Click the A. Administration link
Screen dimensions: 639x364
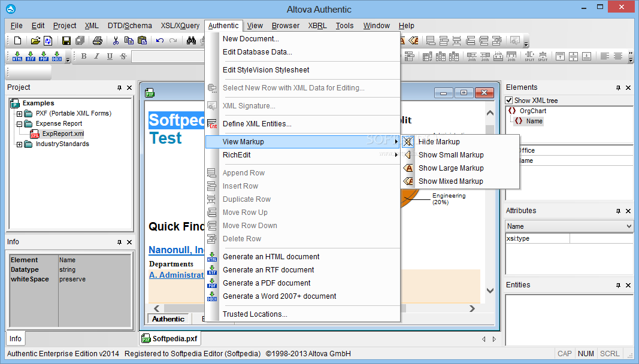point(177,275)
